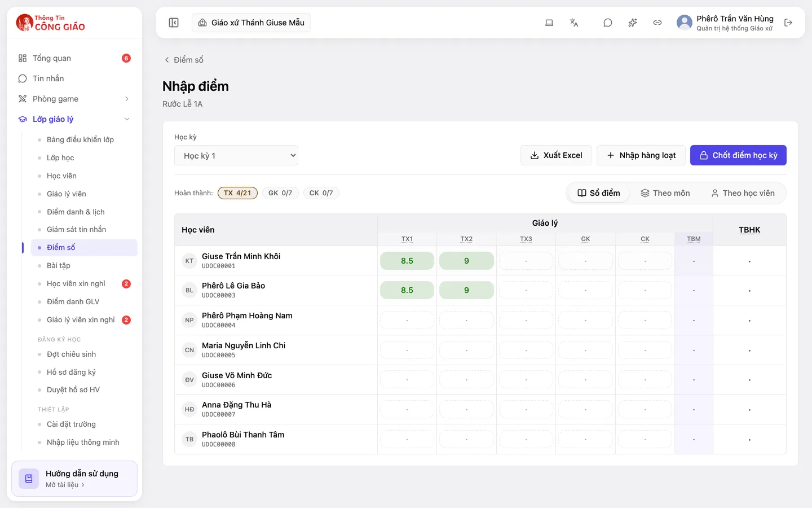Viewport: 812px width, 508px height.
Task: Open the language translation icon
Action: point(574,23)
